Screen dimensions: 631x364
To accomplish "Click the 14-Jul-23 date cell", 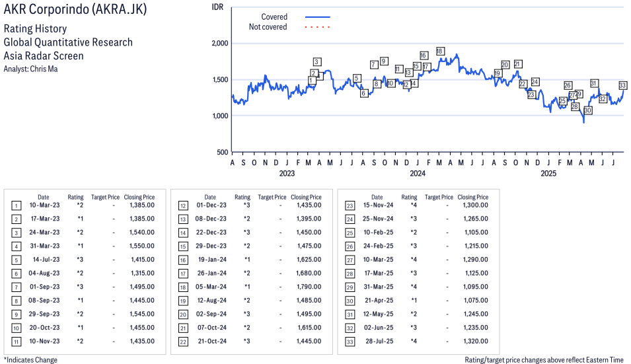I will [46, 260].
